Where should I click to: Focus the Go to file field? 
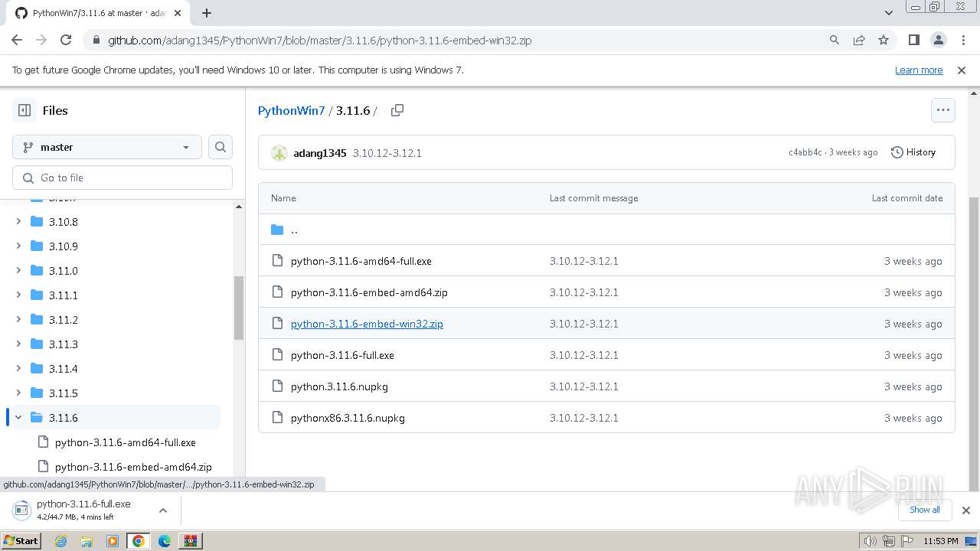tap(122, 178)
